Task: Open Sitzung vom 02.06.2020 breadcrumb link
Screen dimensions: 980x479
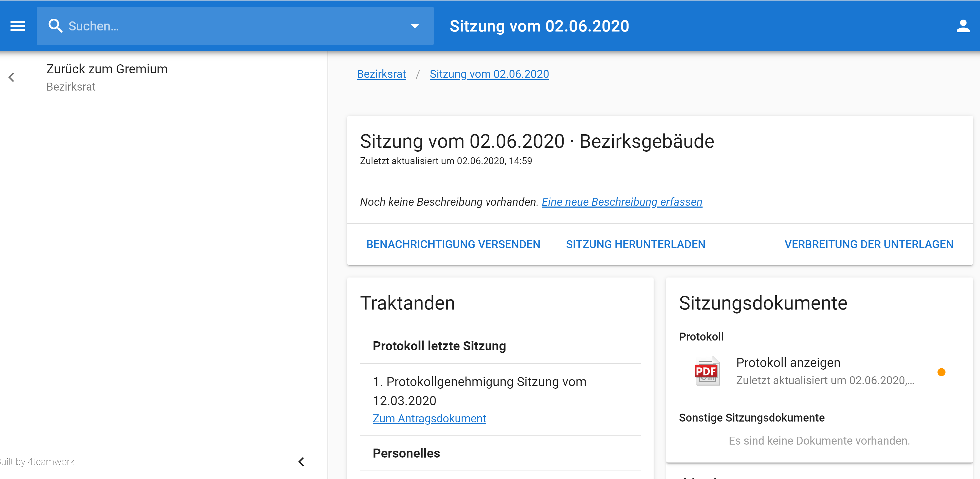Action: pyautogui.click(x=489, y=74)
